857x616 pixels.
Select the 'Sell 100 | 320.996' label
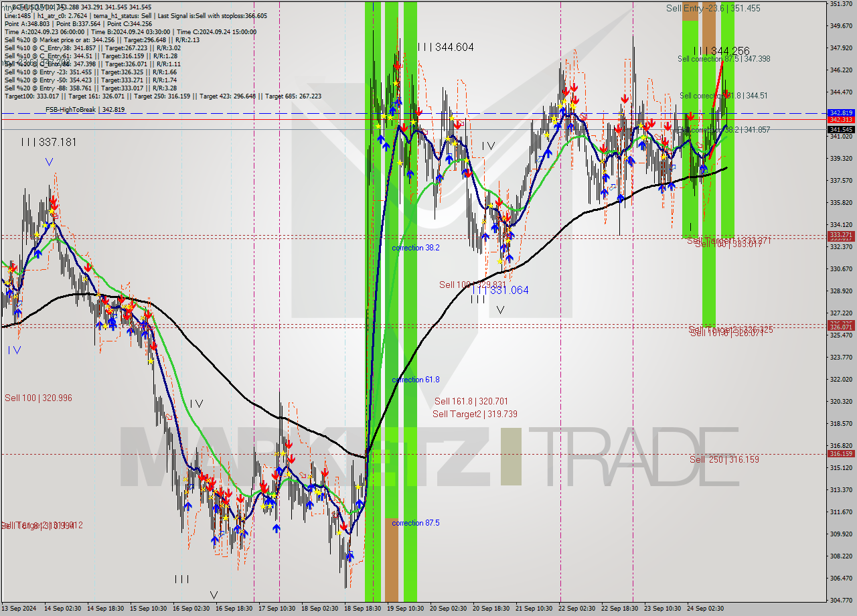coord(38,398)
